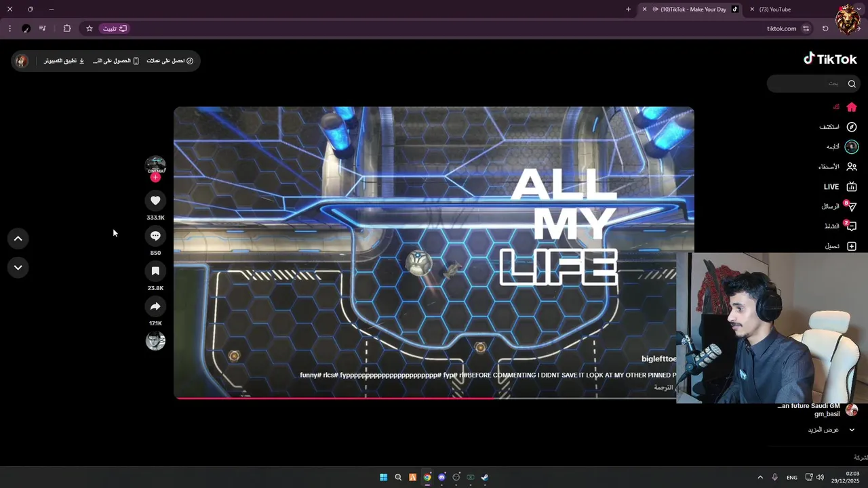Open the comments bubble showing 850
868x488 pixels.
pyautogui.click(x=155, y=235)
